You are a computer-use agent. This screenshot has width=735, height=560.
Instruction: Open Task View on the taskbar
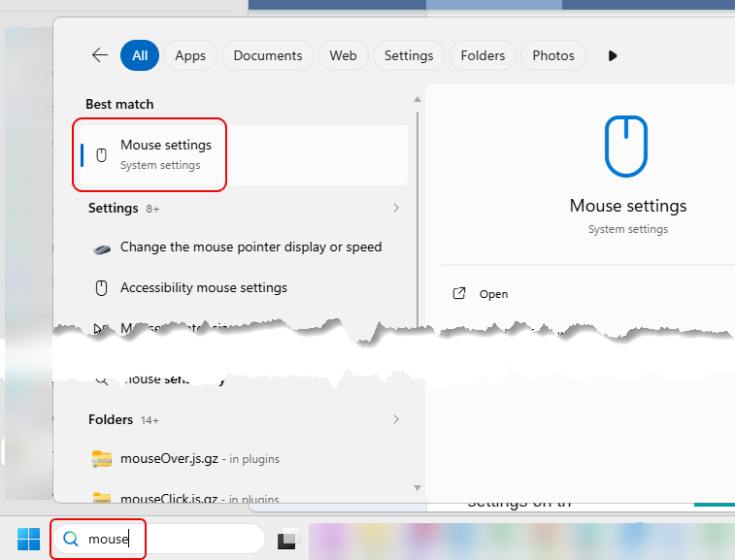click(288, 540)
